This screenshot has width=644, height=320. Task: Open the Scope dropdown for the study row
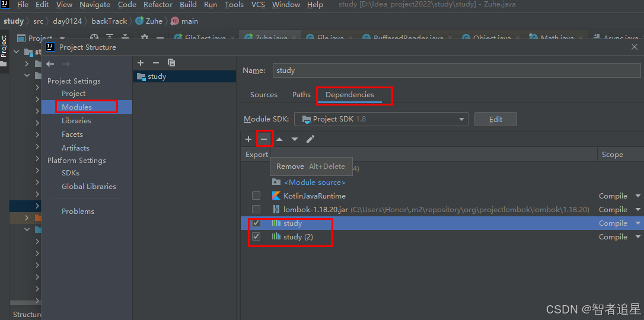click(638, 223)
